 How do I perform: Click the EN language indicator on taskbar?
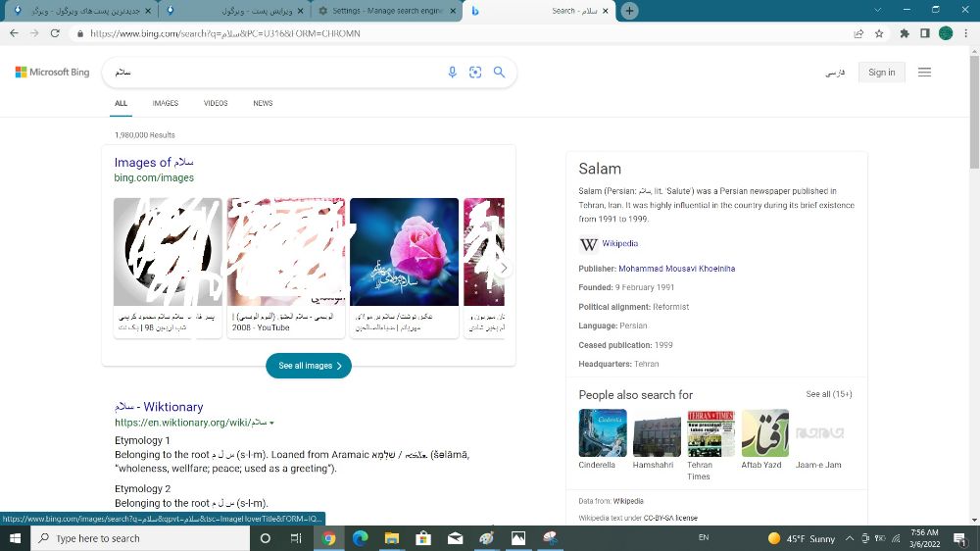(704, 538)
